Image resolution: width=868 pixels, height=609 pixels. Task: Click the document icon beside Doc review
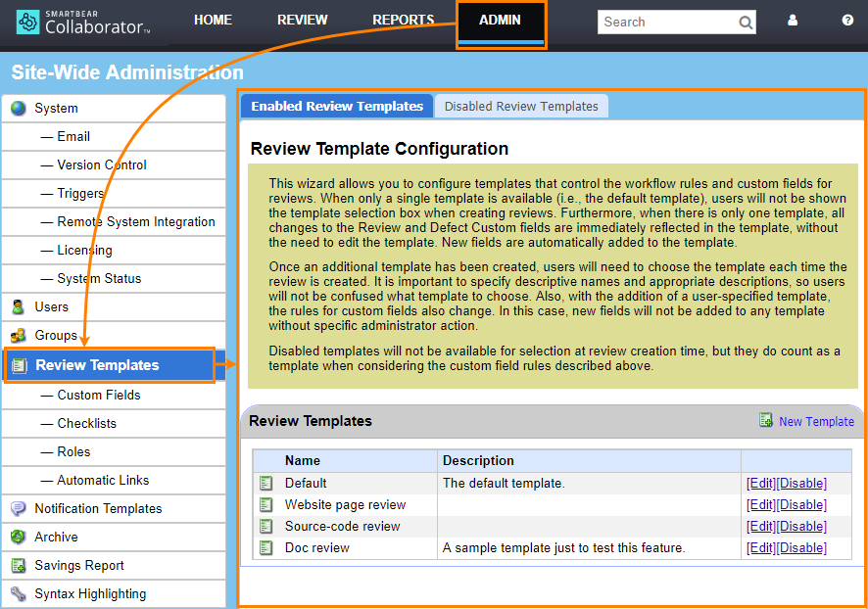(265, 547)
